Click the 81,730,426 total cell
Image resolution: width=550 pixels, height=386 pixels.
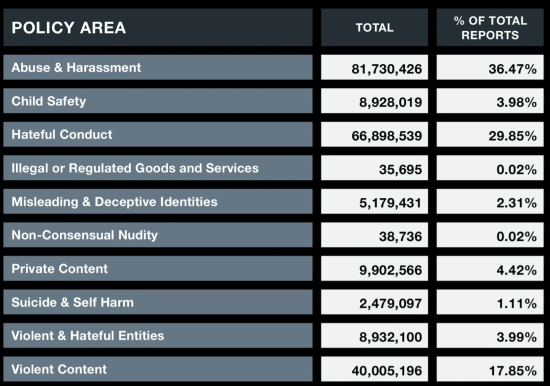[374, 67]
